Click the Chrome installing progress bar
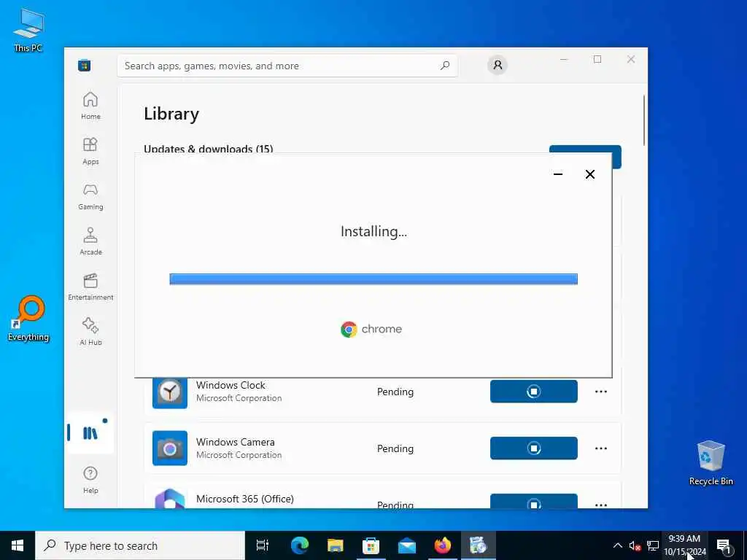 pyautogui.click(x=373, y=279)
